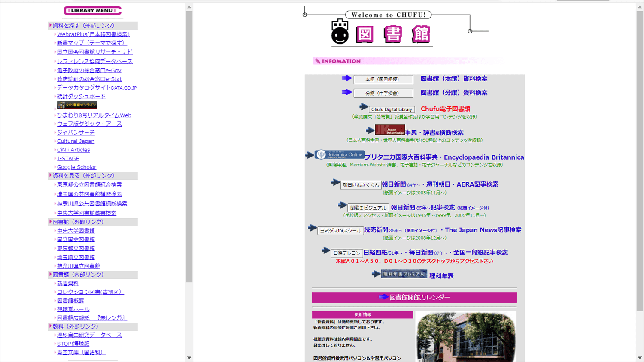Viewport: 644px width, 362px height.
Task: Click the 理科年表プレミアム banner icon
Action: tap(404, 274)
